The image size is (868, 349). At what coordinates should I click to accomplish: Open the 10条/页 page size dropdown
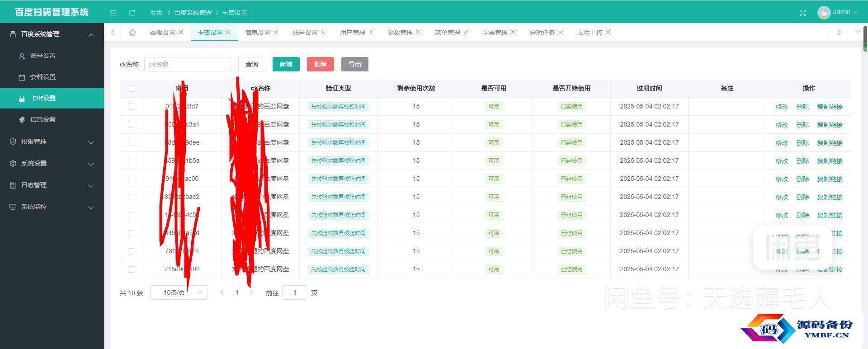[x=179, y=292]
